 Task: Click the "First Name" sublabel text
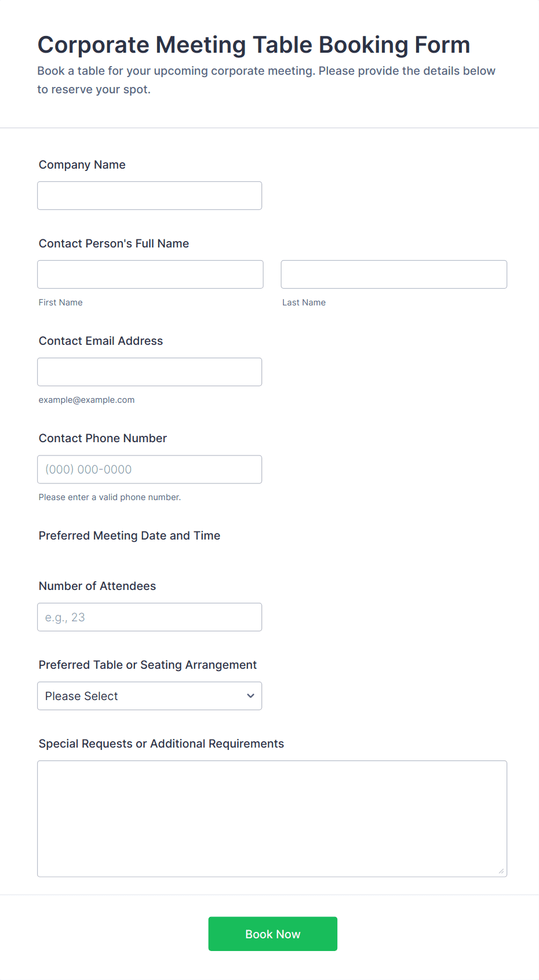[61, 303]
